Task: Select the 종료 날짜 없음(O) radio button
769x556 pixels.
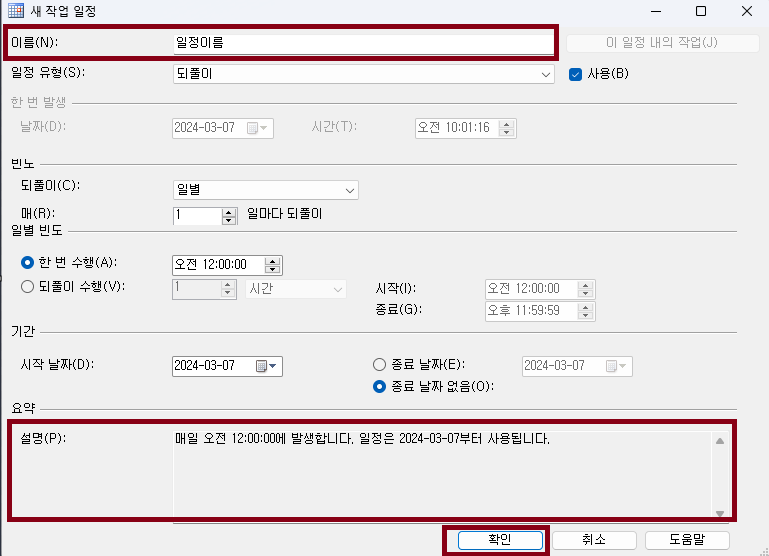Action: (379, 387)
